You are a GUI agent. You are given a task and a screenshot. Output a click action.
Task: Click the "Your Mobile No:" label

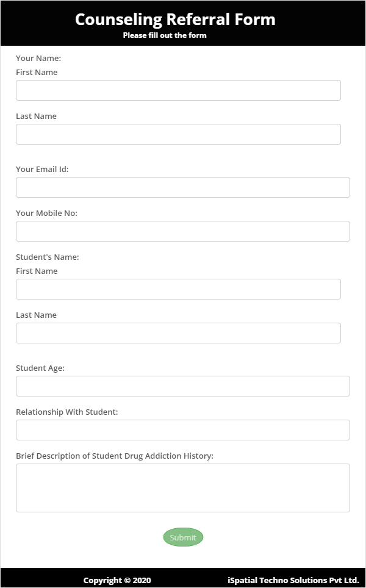click(x=46, y=213)
